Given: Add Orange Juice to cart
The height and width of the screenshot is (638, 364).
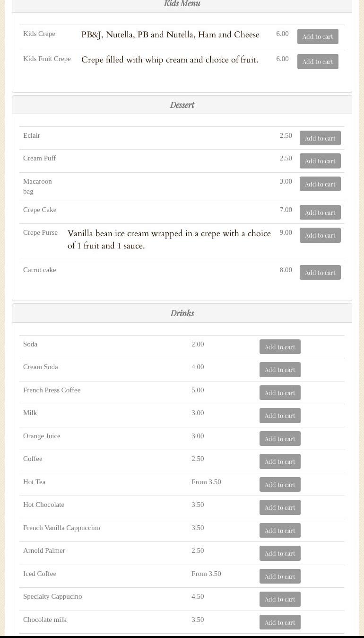Looking at the screenshot, I should point(280,439).
